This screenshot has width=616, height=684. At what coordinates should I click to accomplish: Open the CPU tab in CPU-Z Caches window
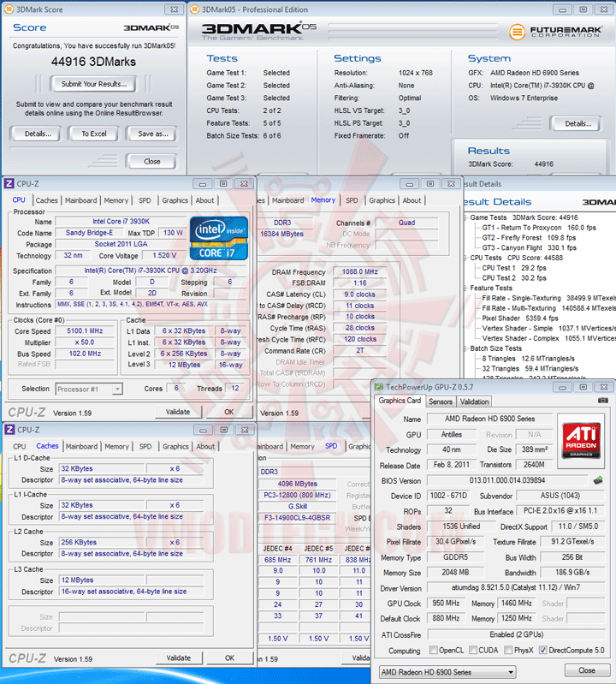[19, 446]
